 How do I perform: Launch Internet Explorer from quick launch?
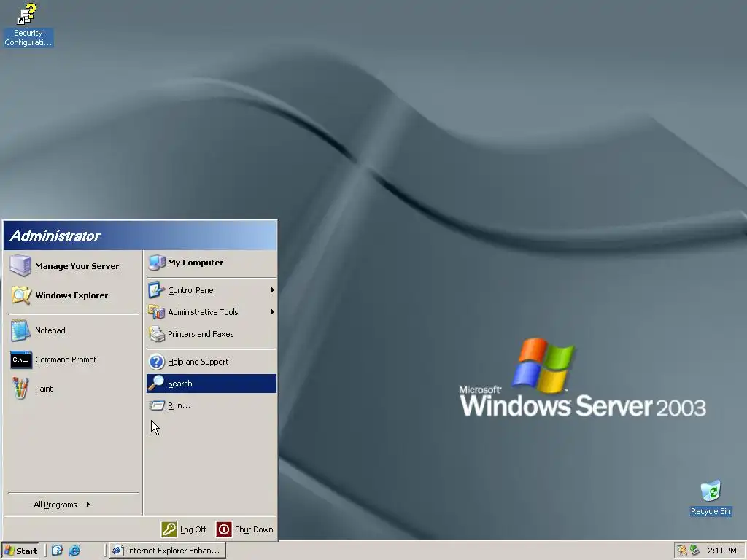click(x=74, y=551)
